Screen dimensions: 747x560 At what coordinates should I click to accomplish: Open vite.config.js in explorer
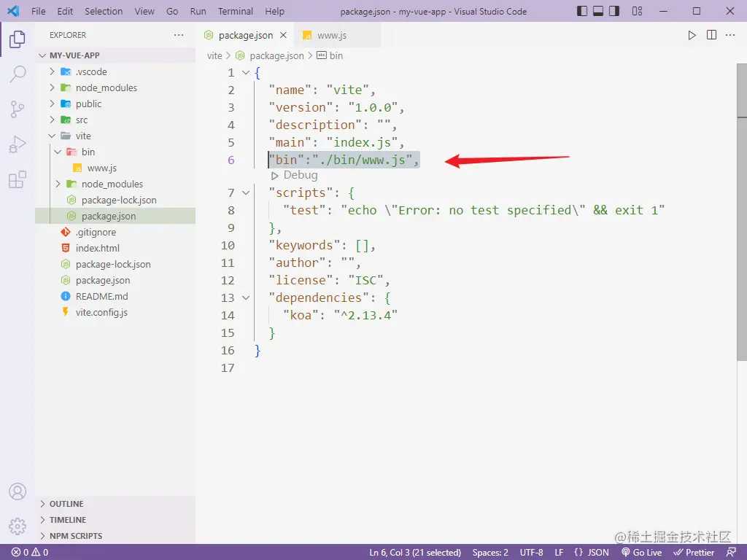(115, 312)
